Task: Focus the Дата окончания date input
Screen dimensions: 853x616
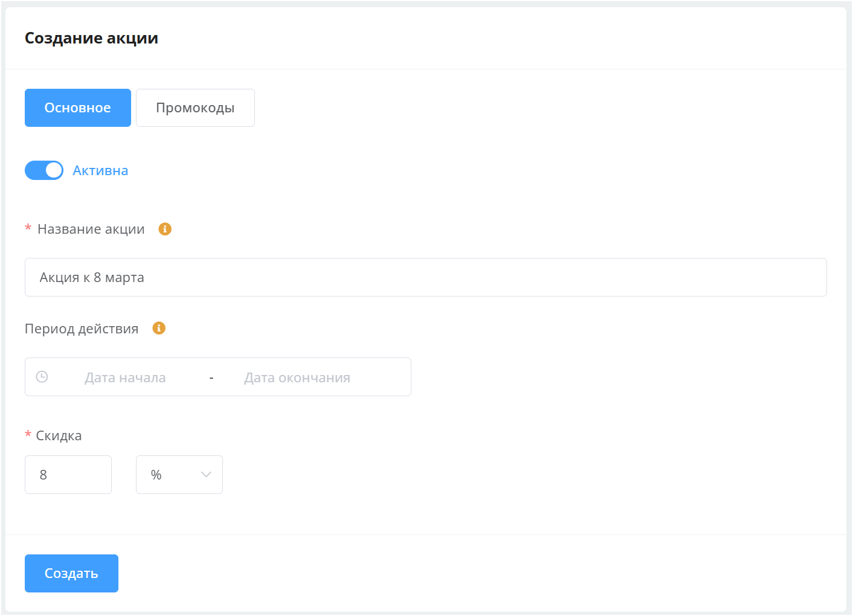Action: [x=297, y=377]
